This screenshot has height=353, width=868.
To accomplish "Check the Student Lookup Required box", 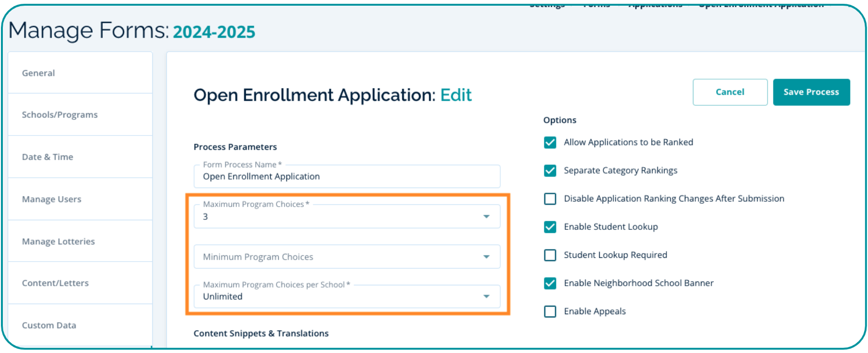I will [550, 255].
